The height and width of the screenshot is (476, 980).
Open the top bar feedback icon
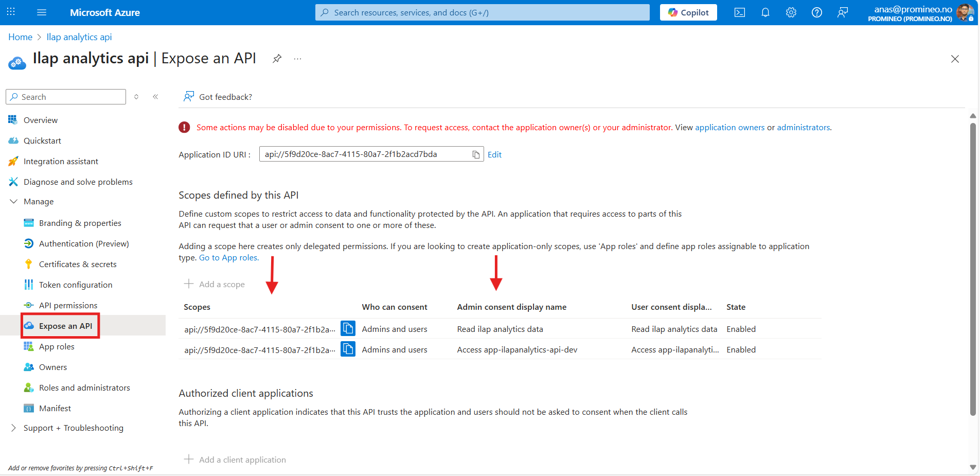coord(842,12)
